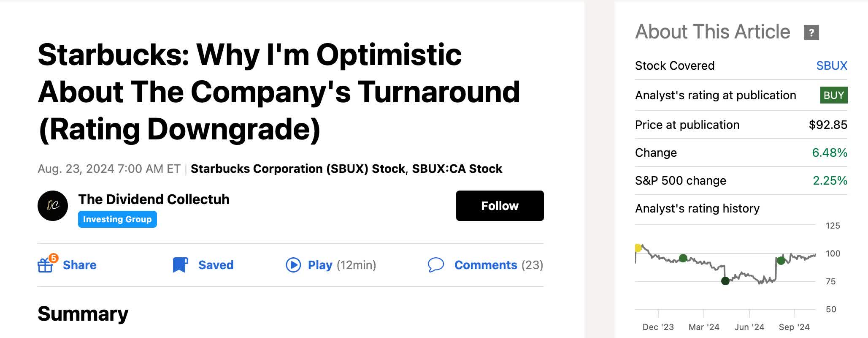This screenshot has height=338, width=868.
Task: Go to the SBUX:CA Stock link
Action: click(457, 169)
